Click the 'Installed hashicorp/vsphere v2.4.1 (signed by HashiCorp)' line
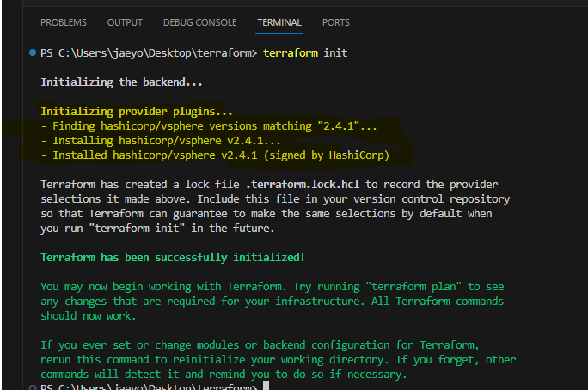The image size is (588, 390). (215, 155)
